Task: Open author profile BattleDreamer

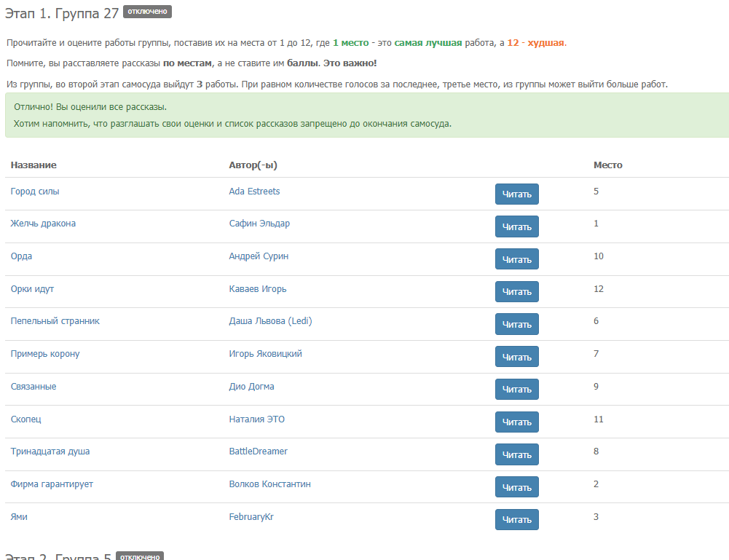Action: click(x=258, y=451)
